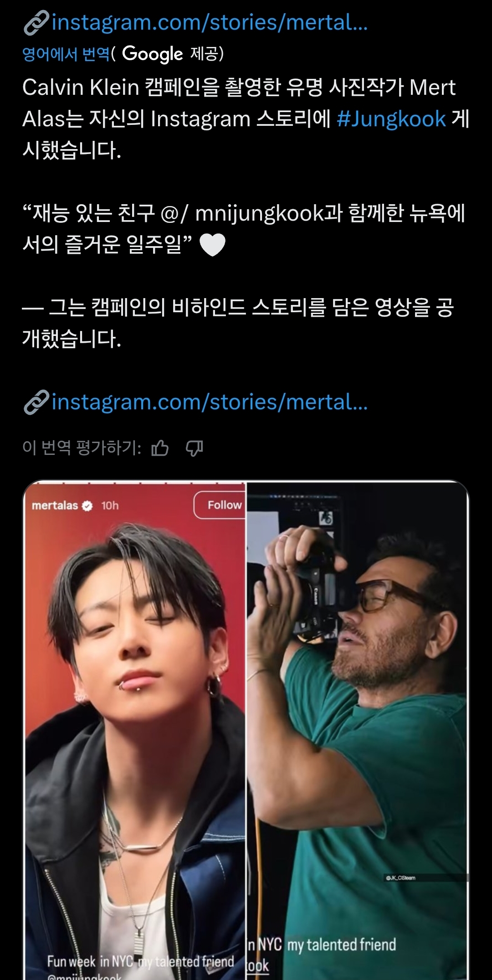The width and height of the screenshot is (492, 980).
Task: Tap the @JK_CISteam watermark on the right photo
Action: pyautogui.click(x=400, y=877)
